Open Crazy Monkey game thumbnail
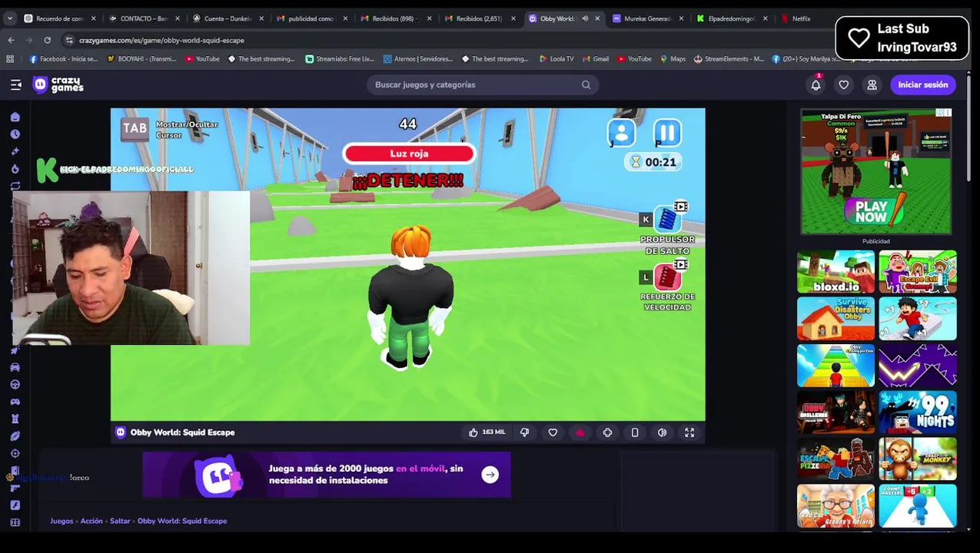980x553 pixels. click(918, 459)
